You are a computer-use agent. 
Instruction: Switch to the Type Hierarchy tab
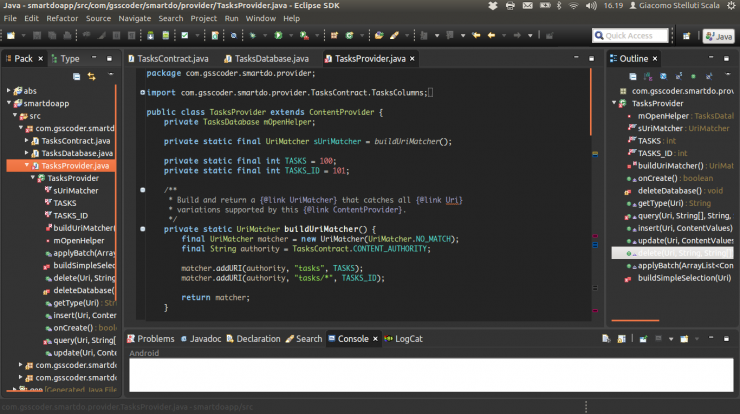coord(66,59)
